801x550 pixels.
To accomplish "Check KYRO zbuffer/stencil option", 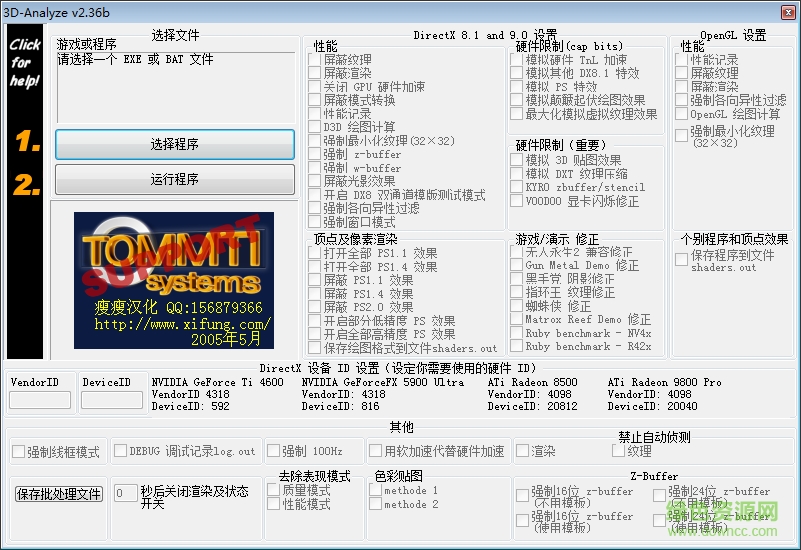I will coord(516,187).
